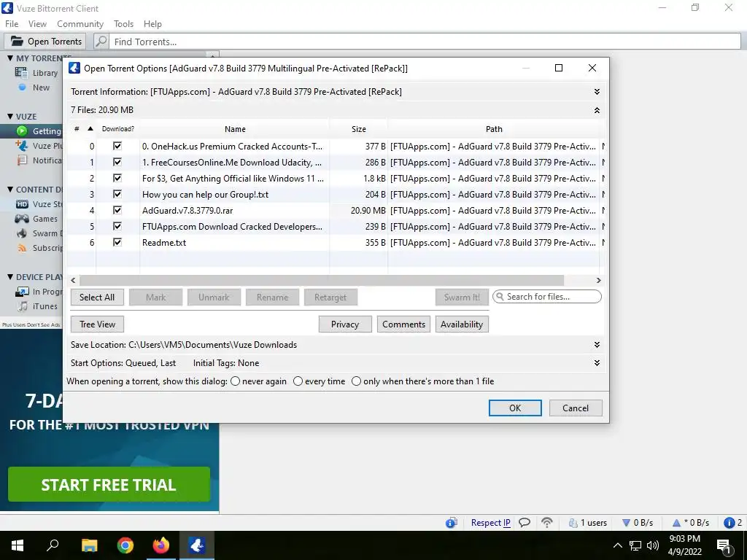Click the download speed 0 B/s indicator
Screen dimensions: 747x560
638,523
